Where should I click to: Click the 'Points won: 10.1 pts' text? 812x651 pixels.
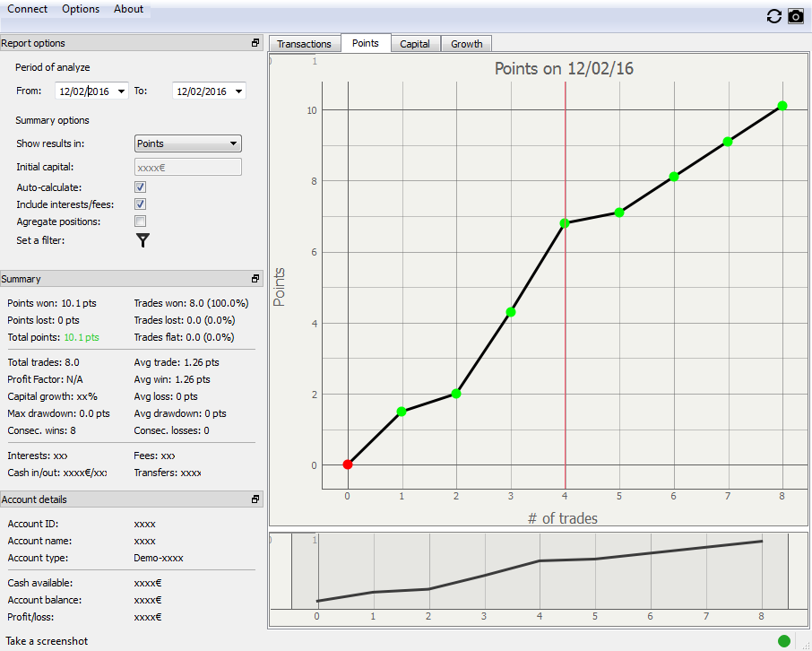click(x=52, y=303)
